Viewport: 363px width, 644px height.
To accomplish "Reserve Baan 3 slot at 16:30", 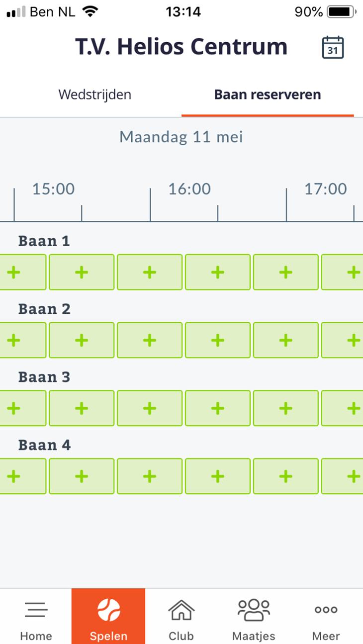I will coord(218,408).
